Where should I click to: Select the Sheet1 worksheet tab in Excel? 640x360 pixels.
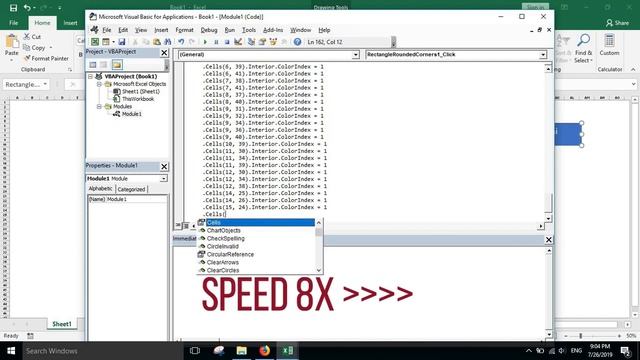(x=62, y=324)
